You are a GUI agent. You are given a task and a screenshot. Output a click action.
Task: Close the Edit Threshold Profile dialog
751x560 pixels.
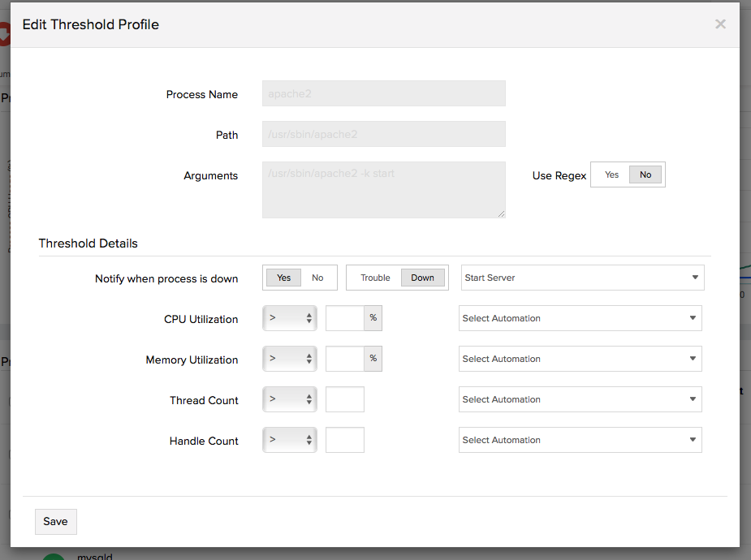pos(720,24)
